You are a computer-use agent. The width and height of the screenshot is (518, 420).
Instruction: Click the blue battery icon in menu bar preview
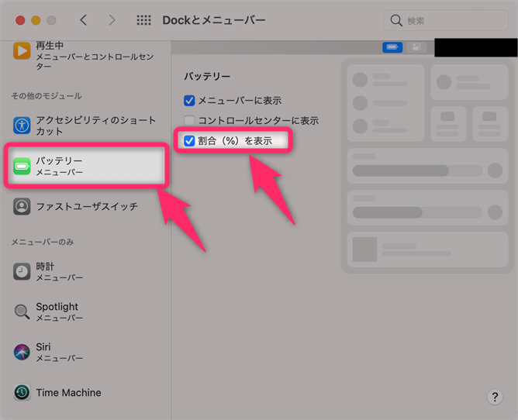pyautogui.click(x=392, y=47)
